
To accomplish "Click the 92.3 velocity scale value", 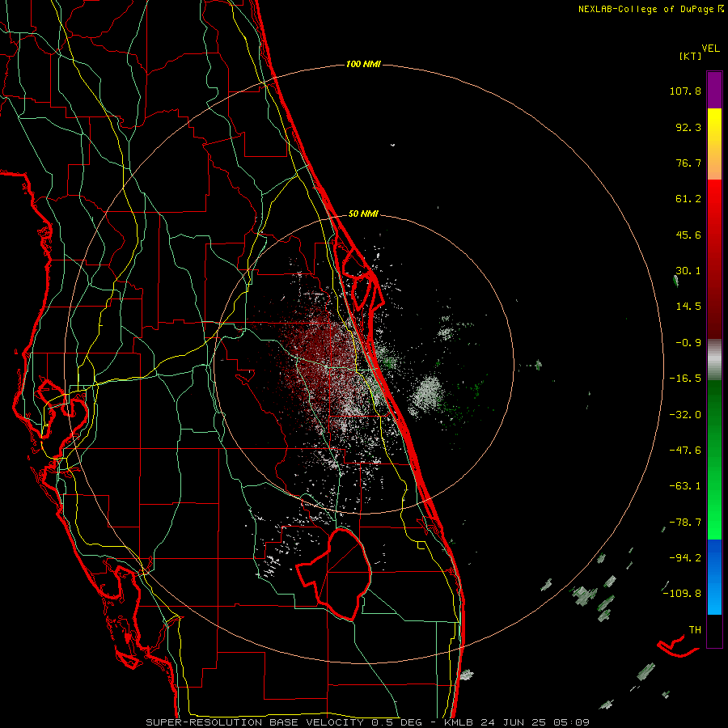I will (x=688, y=127).
